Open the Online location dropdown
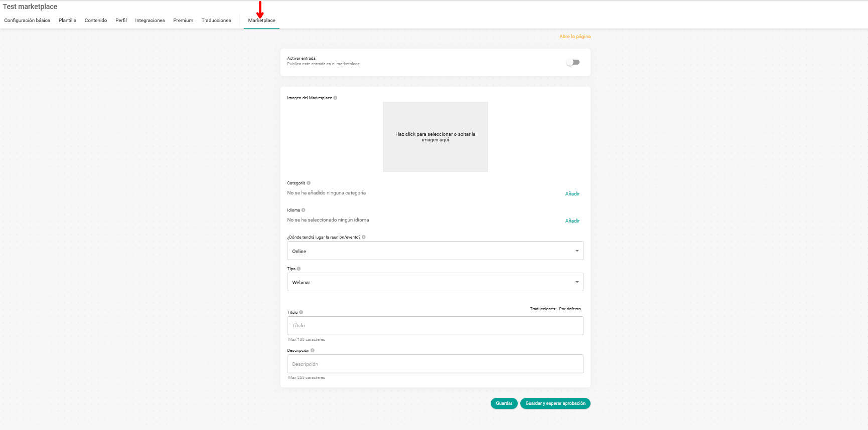Screen dimensions: 868x430 (x=435, y=251)
